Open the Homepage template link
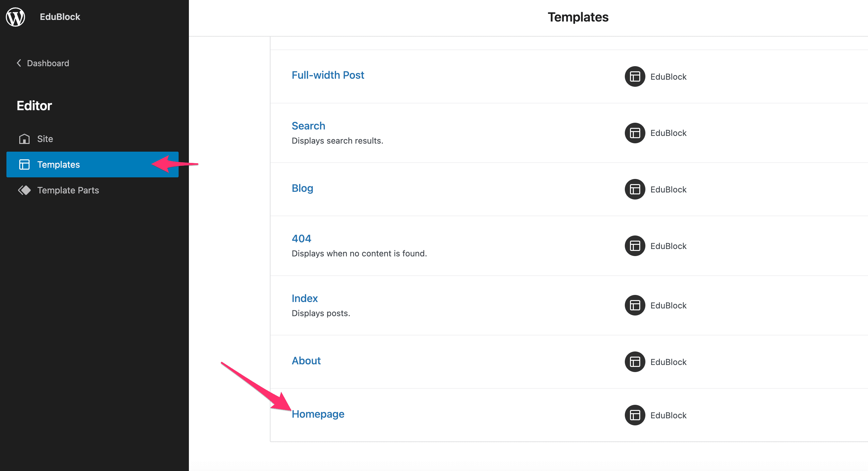The height and width of the screenshot is (471, 868). pos(318,414)
